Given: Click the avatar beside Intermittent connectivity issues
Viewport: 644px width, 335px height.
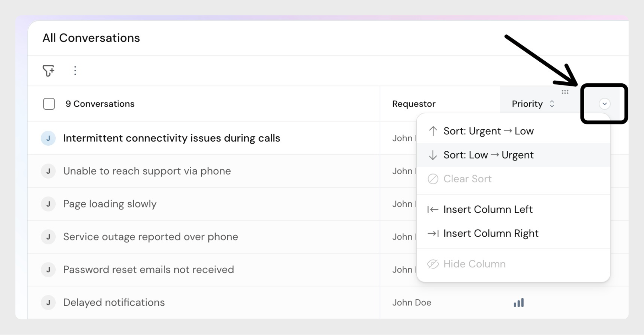Looking at the screenshot, I should [48, 138].
